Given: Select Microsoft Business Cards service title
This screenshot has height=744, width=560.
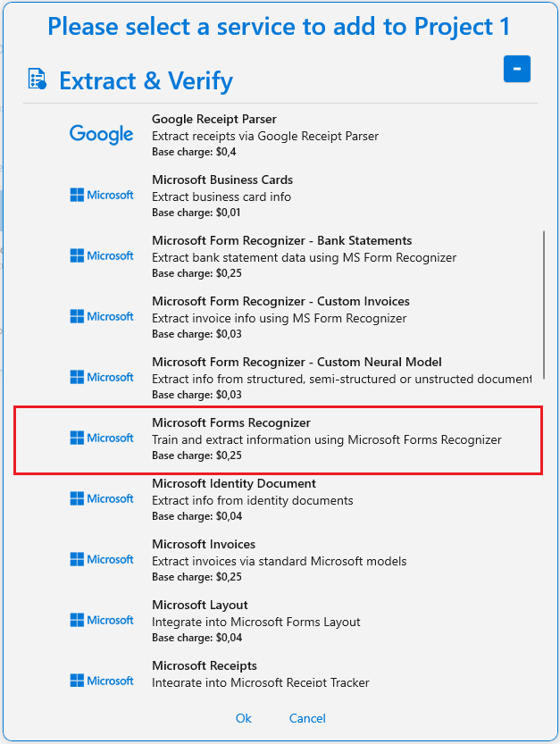Looking at the screenshot, I should tap(222, 180).
